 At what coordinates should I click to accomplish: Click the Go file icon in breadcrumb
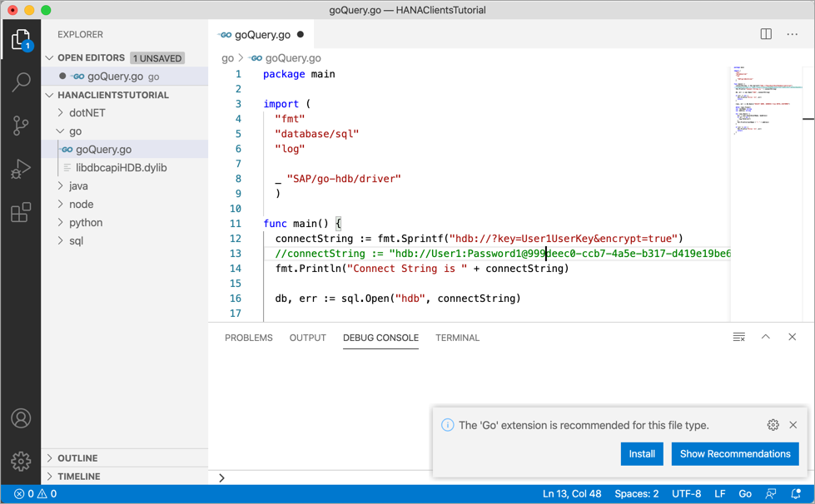click(x=256, y=58)
